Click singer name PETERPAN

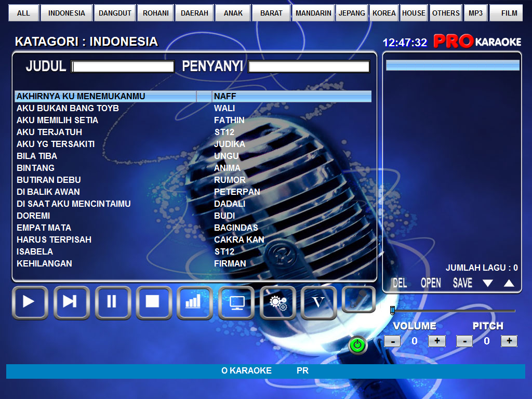[x=237, y=192]
